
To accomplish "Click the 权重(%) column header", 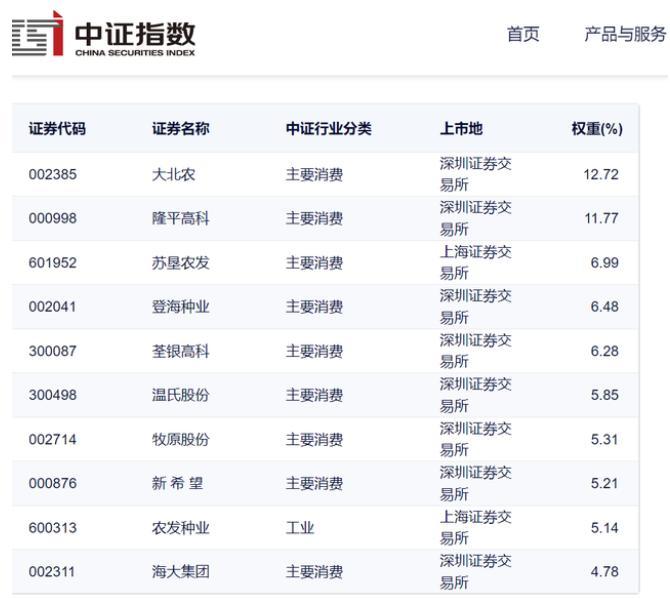I will [x=596, y=129].
